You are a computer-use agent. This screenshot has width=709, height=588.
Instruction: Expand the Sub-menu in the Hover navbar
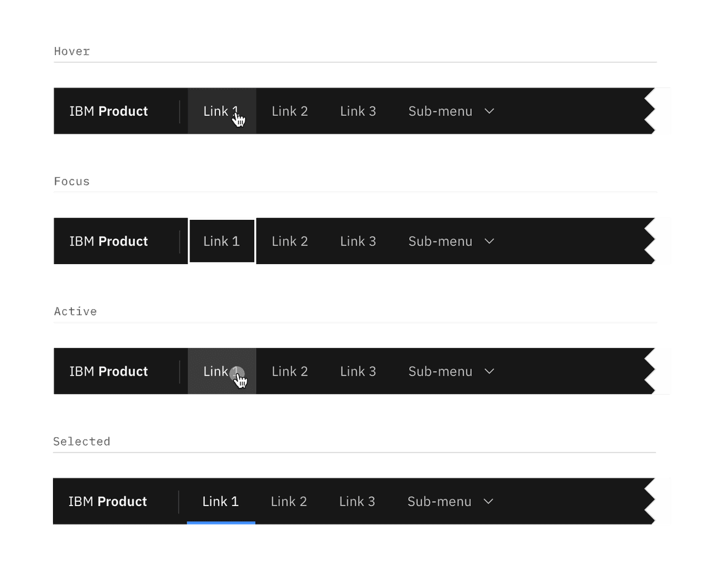(x=451, y=111)
